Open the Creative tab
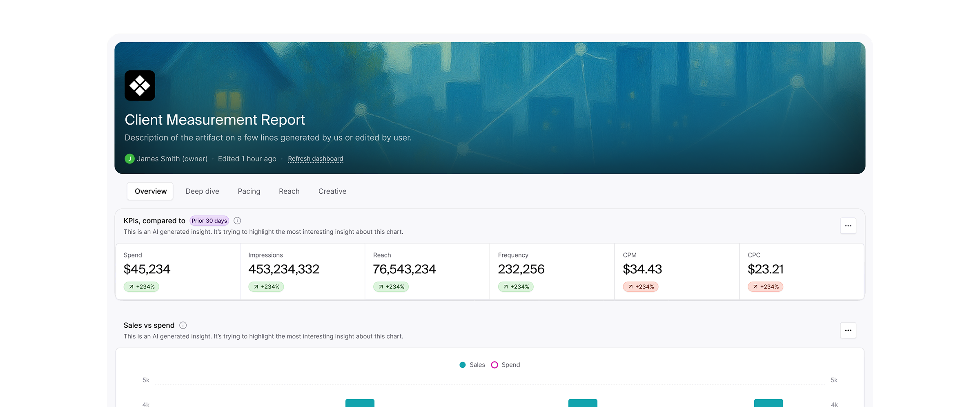 click(x=332, y=191)
